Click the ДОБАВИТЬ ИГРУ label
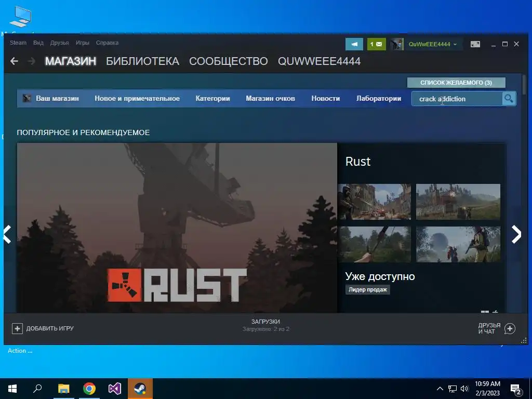This screenshot has height=399, width=532. pos(50,328)
